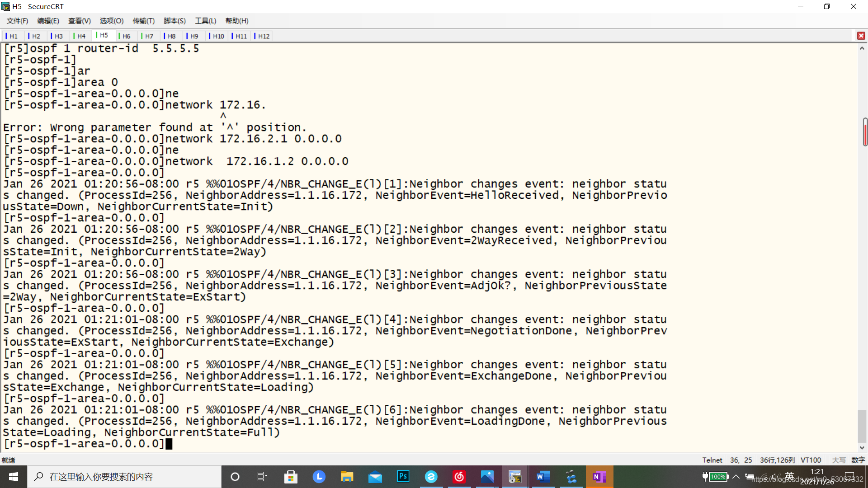The image size is (868, 488).
Task: Open Microsoft Store taskbar icon
Action: pyautogui.click(x=291, y=477)
